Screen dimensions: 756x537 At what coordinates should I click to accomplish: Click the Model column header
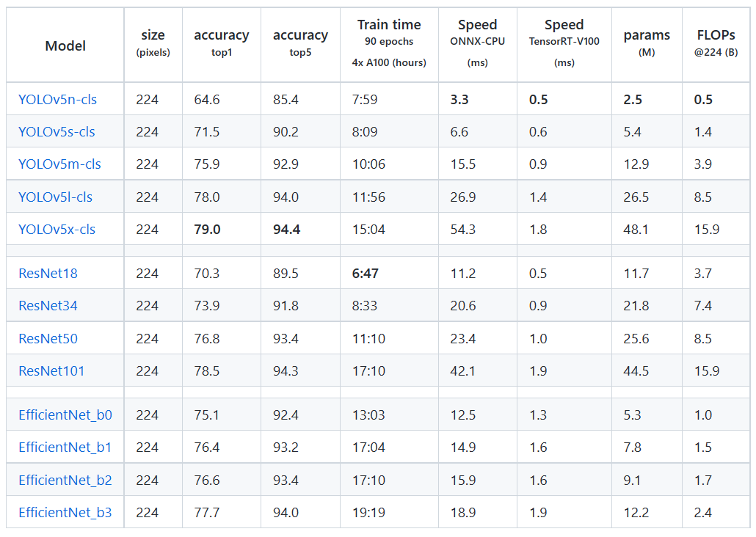click(65, 45)
